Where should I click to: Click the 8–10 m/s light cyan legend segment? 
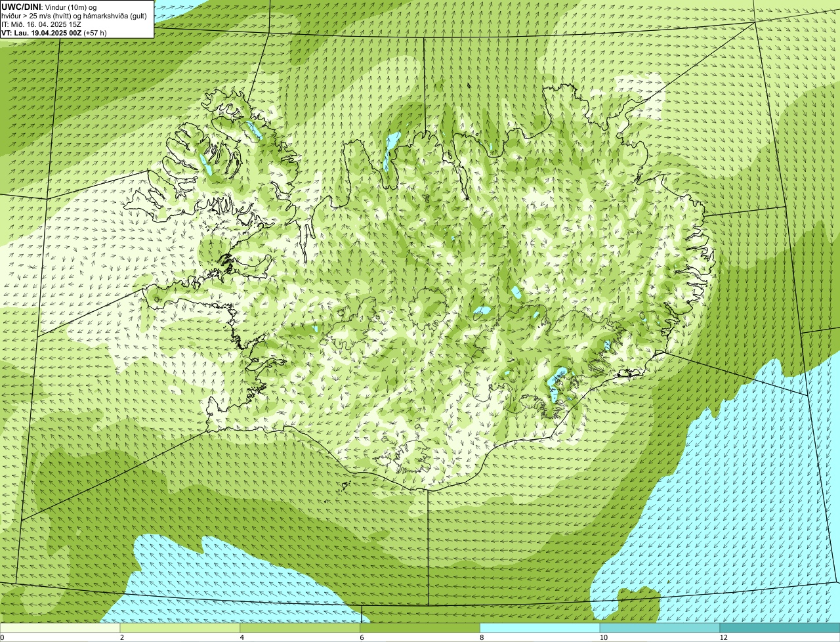click(540, 628)
